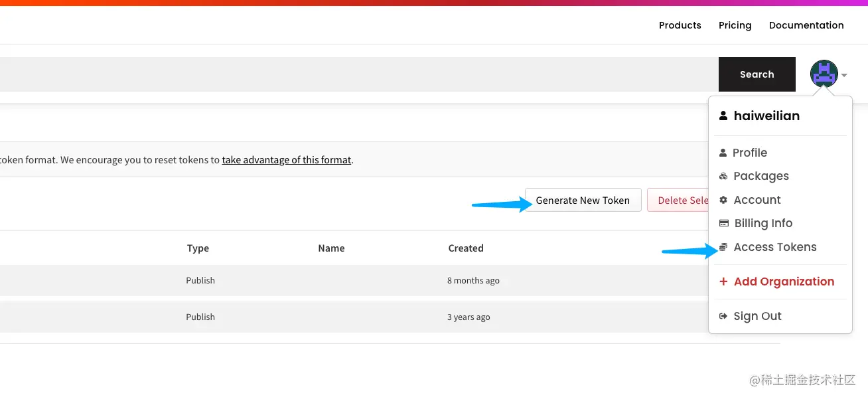Click the Created column header
The width and height of the screenshot is (868, 399).
(466, 248)
